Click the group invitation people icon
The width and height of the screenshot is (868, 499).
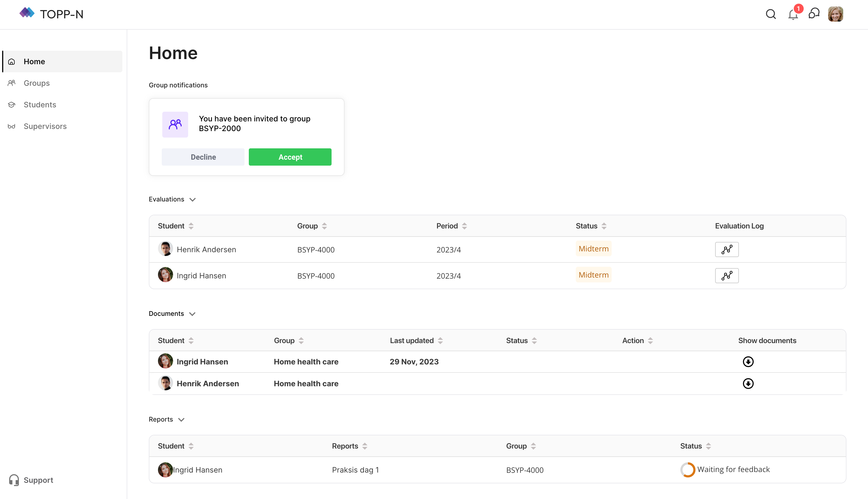(x=175, y=124)
